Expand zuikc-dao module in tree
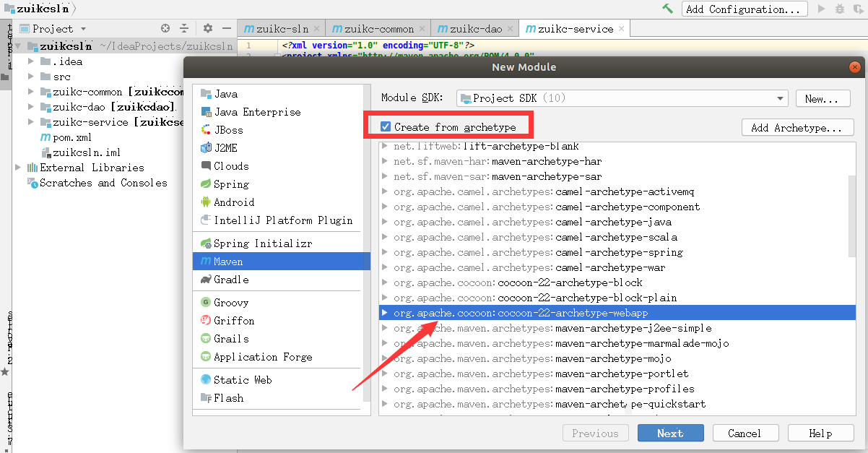 [x=31, y=107]
